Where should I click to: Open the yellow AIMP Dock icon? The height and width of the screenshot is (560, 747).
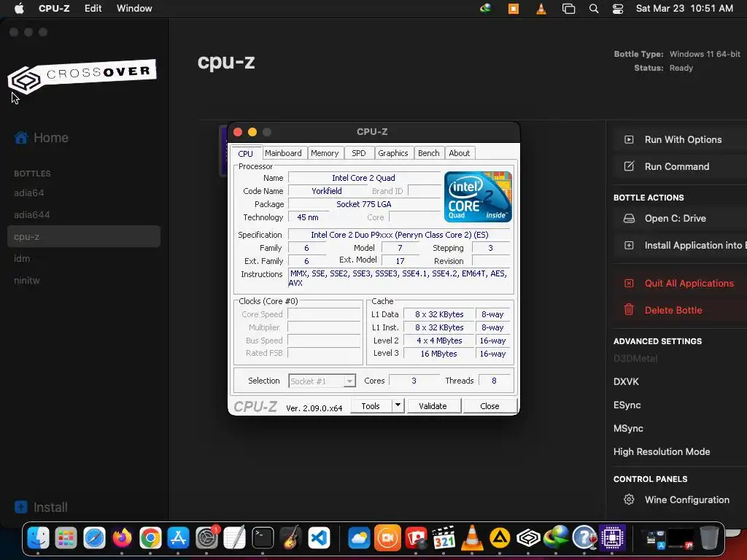coord(500,538)
